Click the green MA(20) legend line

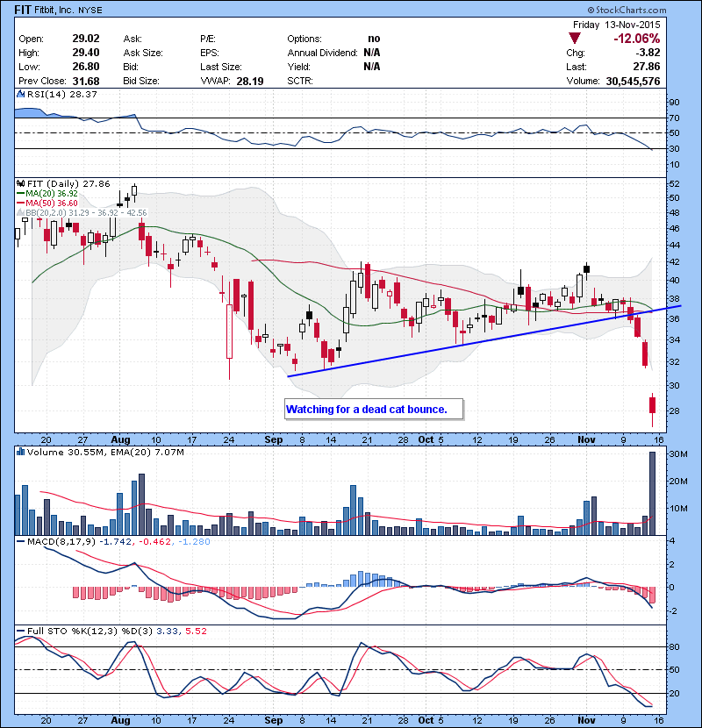[20, 193]
